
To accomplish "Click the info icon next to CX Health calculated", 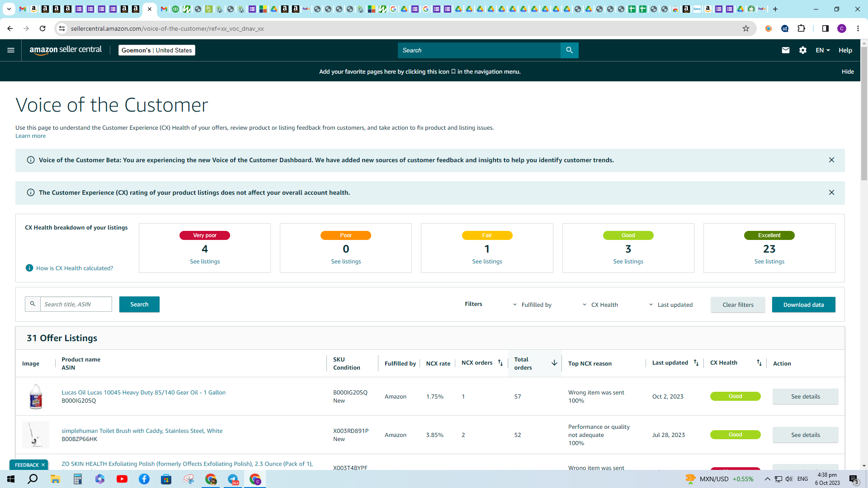I will pyautogui.click(x=29, y=268).
